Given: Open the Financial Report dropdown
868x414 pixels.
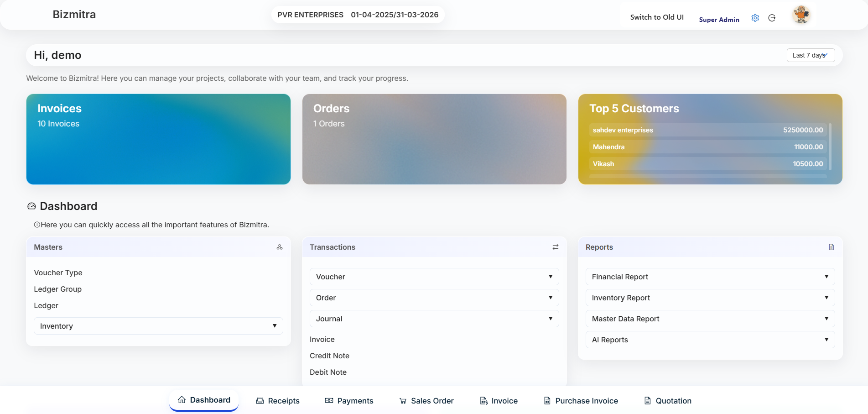Looking at the screenshot, I should click(x=710, y=277).
